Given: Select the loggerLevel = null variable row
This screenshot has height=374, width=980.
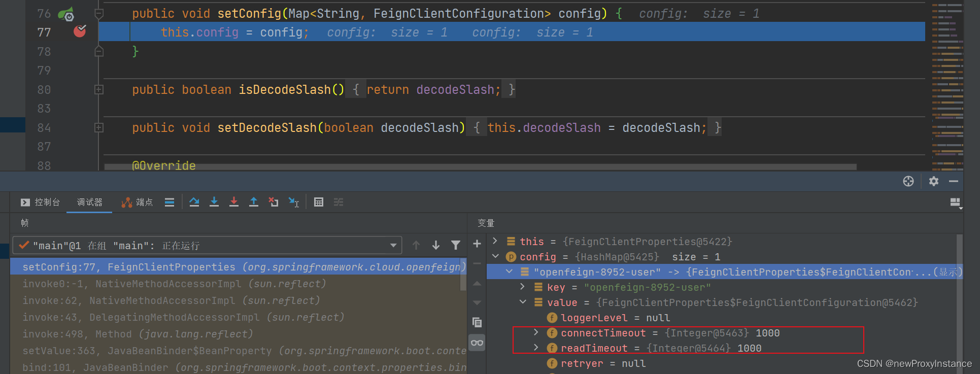Looking at the screenshot, I should pyautogui.click(x=722, y=318).
